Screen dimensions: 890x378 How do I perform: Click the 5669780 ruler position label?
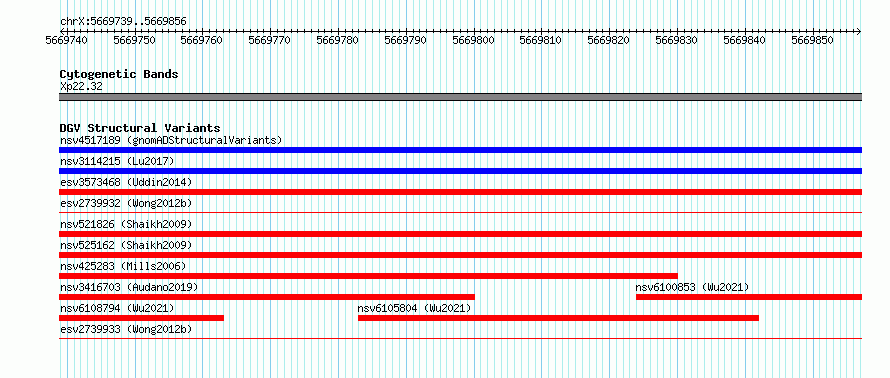(338, 40)
